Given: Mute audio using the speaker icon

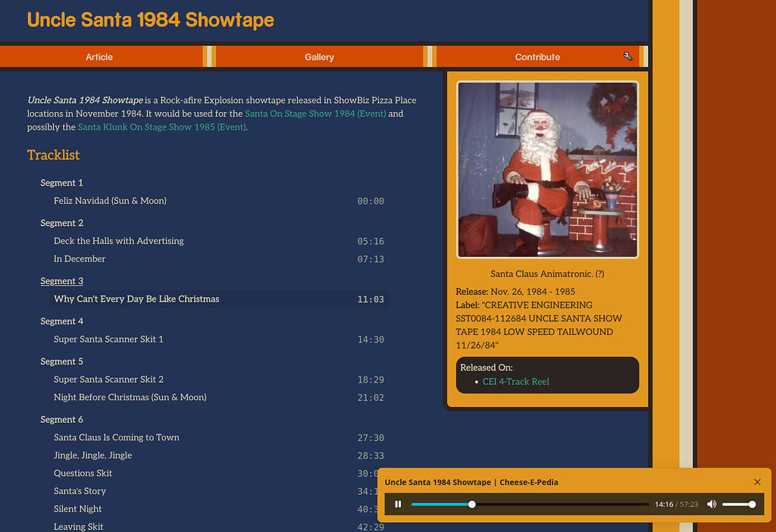Looking at the screenshot, I should [711, 504].
